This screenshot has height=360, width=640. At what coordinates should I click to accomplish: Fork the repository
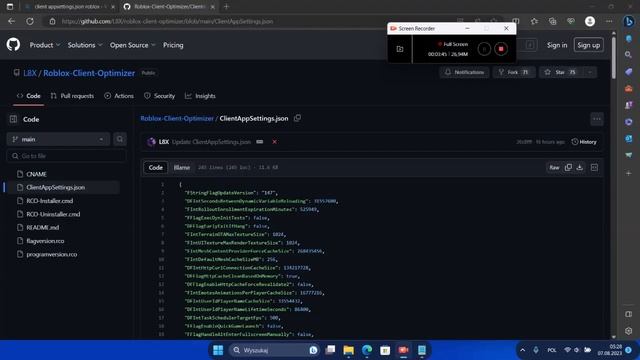[x=513, y=72]
